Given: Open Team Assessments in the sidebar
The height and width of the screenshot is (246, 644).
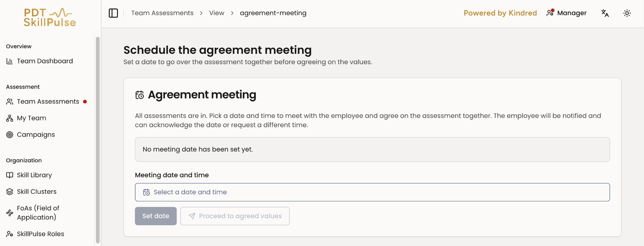Looking at the screenshot, I should [x=48, y=101].
